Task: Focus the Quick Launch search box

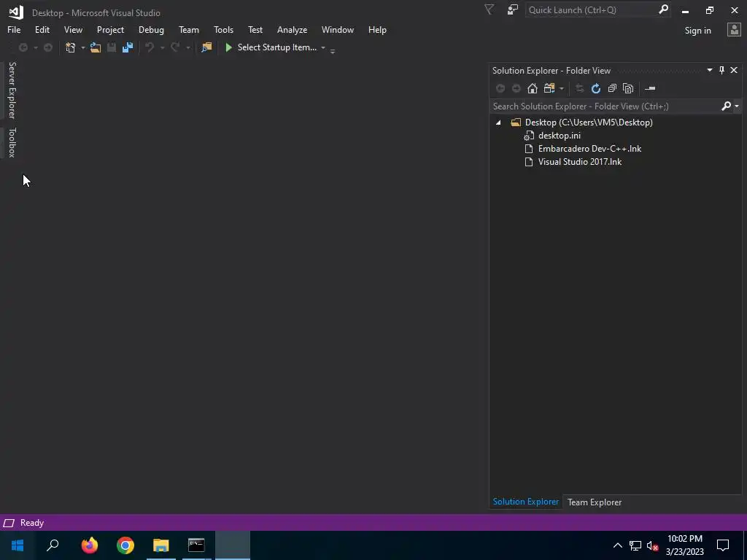Action: 591,10
